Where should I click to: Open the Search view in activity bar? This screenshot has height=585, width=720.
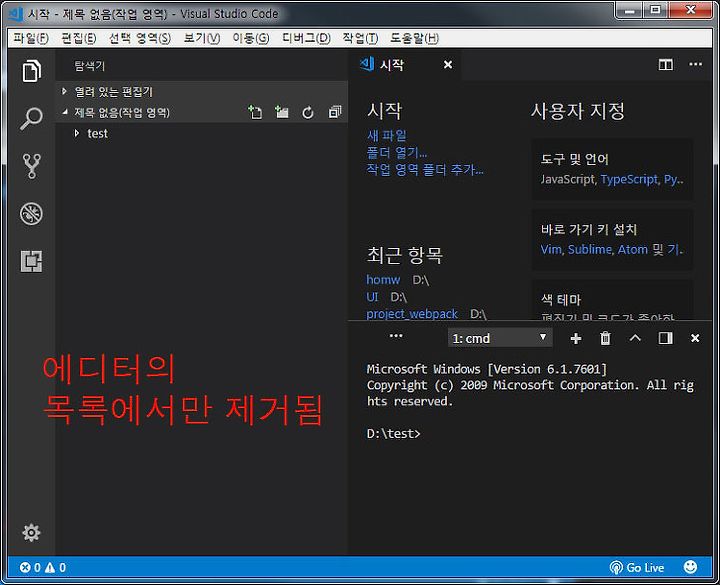pyautogui.click(x=31, y=118)
